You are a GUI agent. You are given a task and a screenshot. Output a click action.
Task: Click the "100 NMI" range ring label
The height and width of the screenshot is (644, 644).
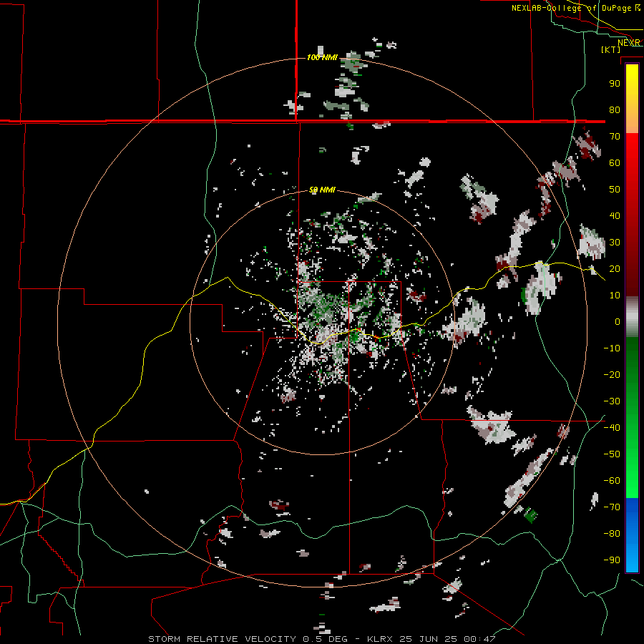(x=322, y=57)
